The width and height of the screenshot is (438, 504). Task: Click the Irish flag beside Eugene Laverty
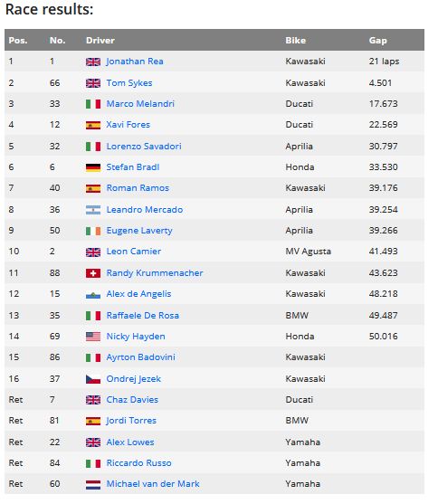point(93,231)
